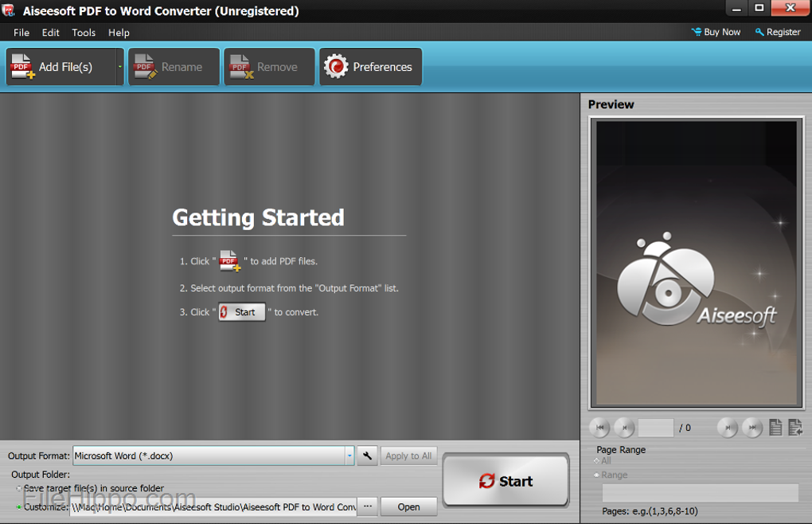
Task: Click the Buy Now link
Action: point(716,32)
